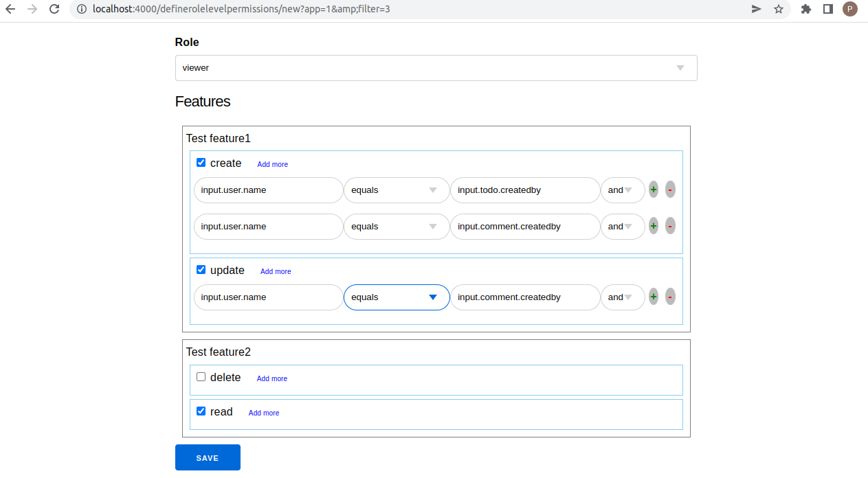Click the browser forward arrow

pos(32,9)
